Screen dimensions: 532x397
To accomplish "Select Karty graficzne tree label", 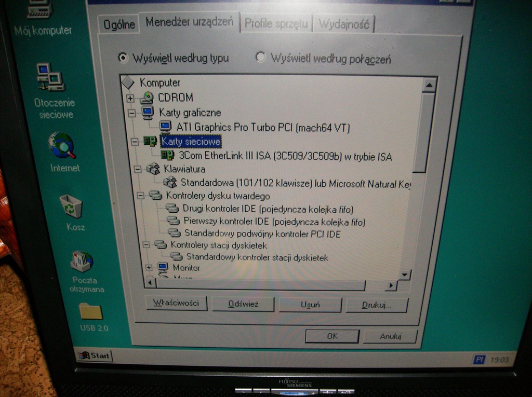I will pos(190,113).
